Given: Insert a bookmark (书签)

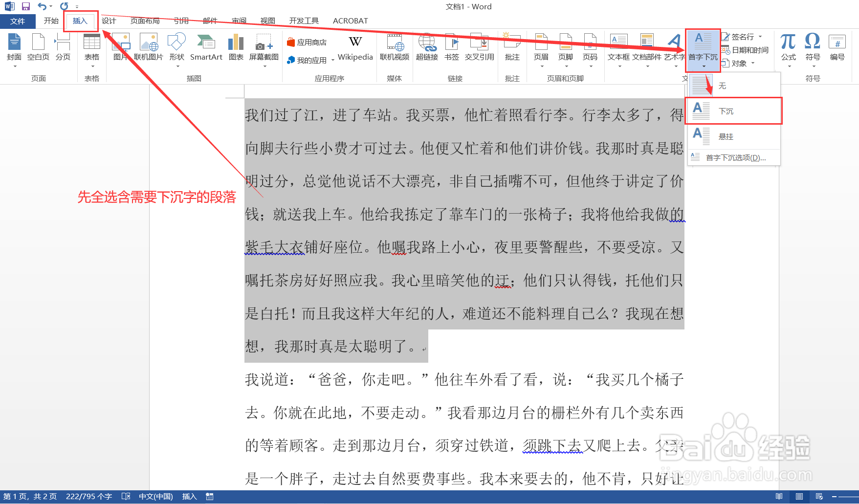Looking at the screenshot, I should point(452,48).
